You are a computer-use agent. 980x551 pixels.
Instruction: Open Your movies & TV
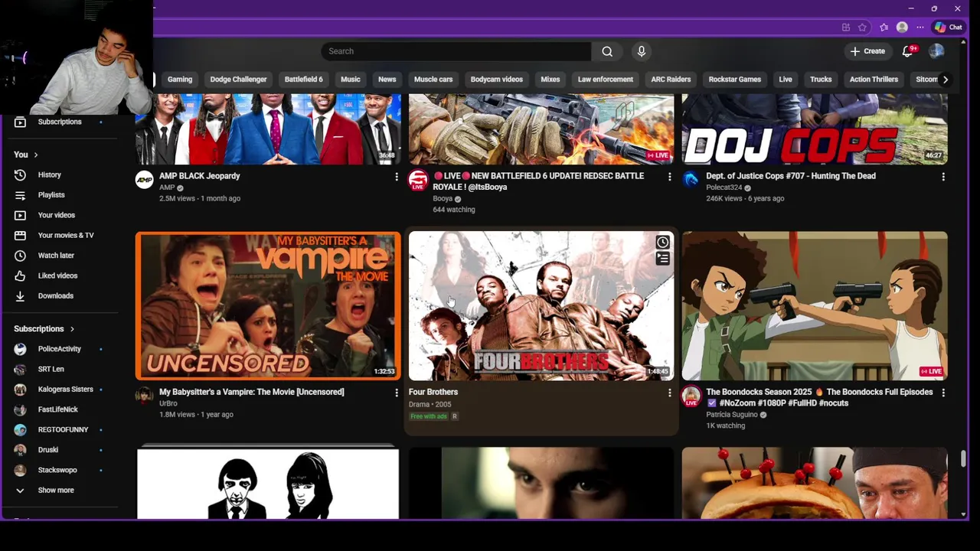pos(66,235)
